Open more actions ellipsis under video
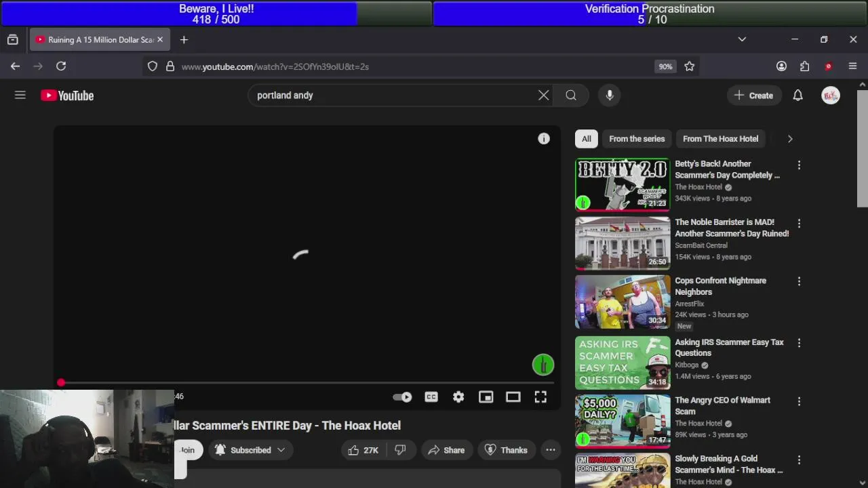Screen dimensions: 868x488 551,450
